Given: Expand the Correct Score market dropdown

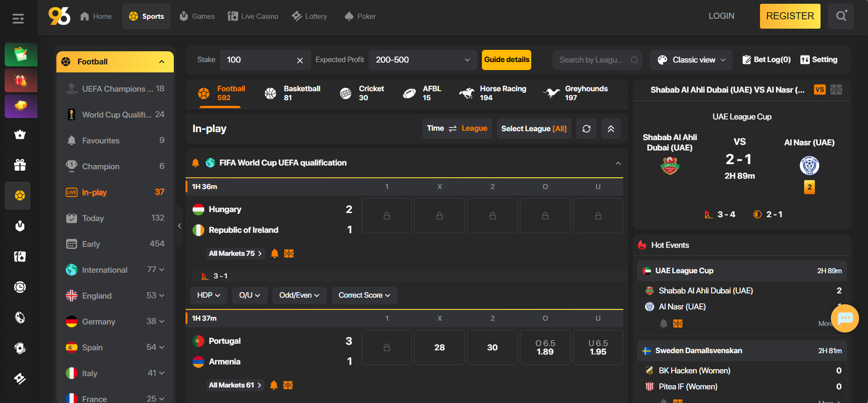Looking at the screenshot, I should point(364,295).
